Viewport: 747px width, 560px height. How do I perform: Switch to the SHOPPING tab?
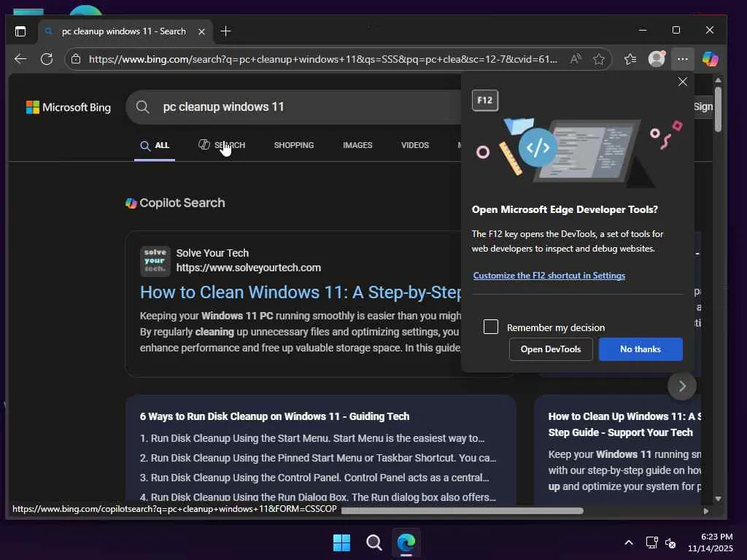click(x=293, y=145)
